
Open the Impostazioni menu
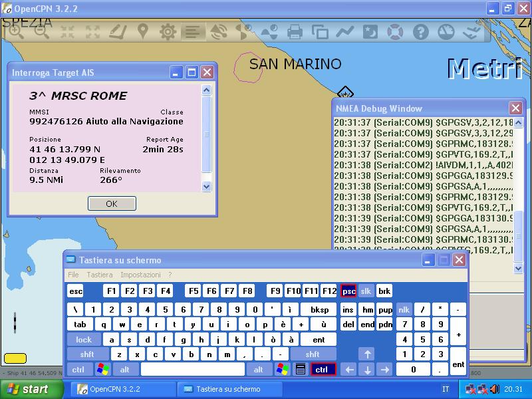(x=140, y=275)
